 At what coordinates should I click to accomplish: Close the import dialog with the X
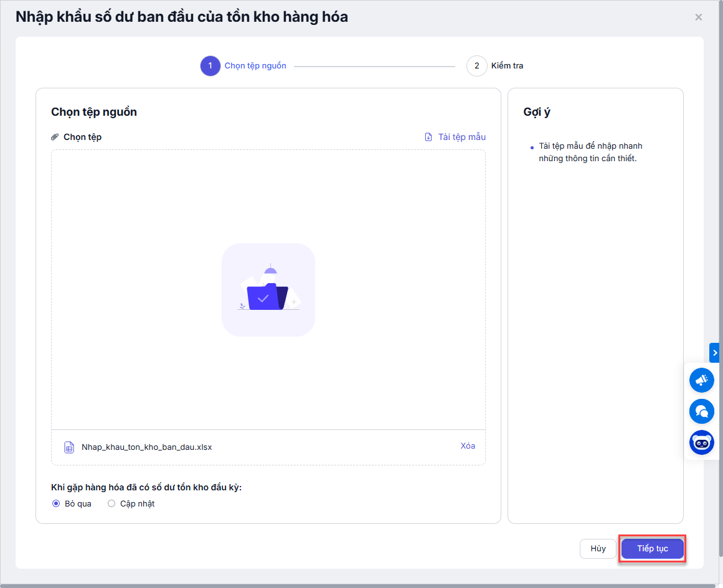click(699, 17)
